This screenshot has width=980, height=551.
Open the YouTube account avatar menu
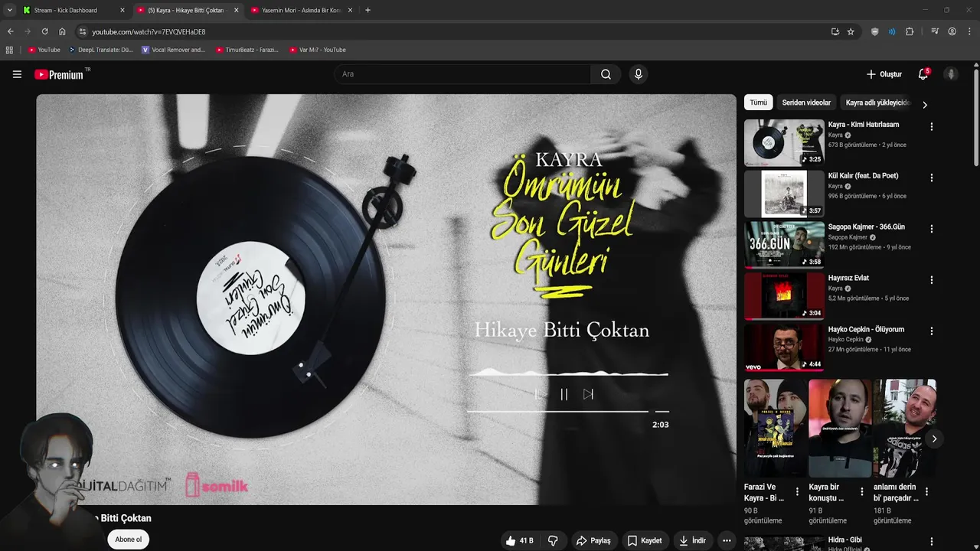point(951,74)
